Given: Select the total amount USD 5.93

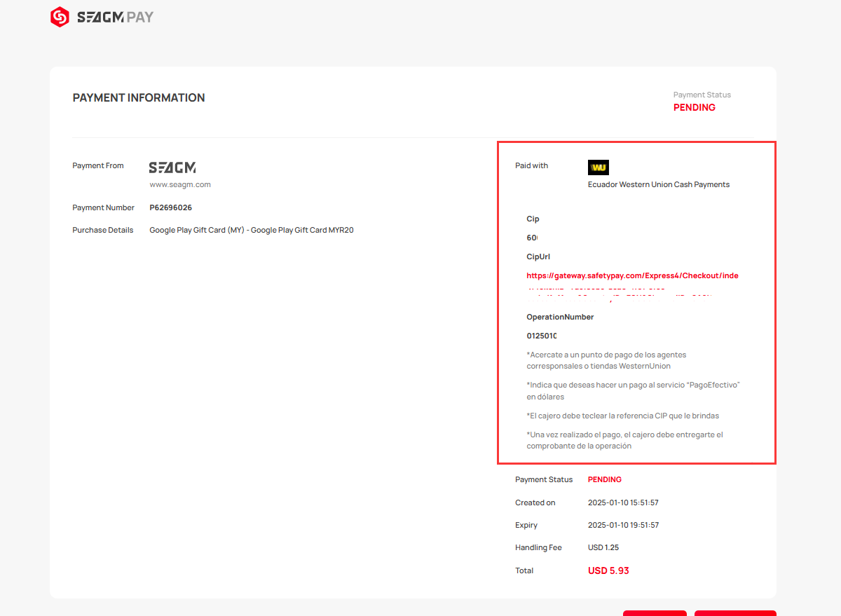Looking at the screenshot, I should [x=608, y=570].
